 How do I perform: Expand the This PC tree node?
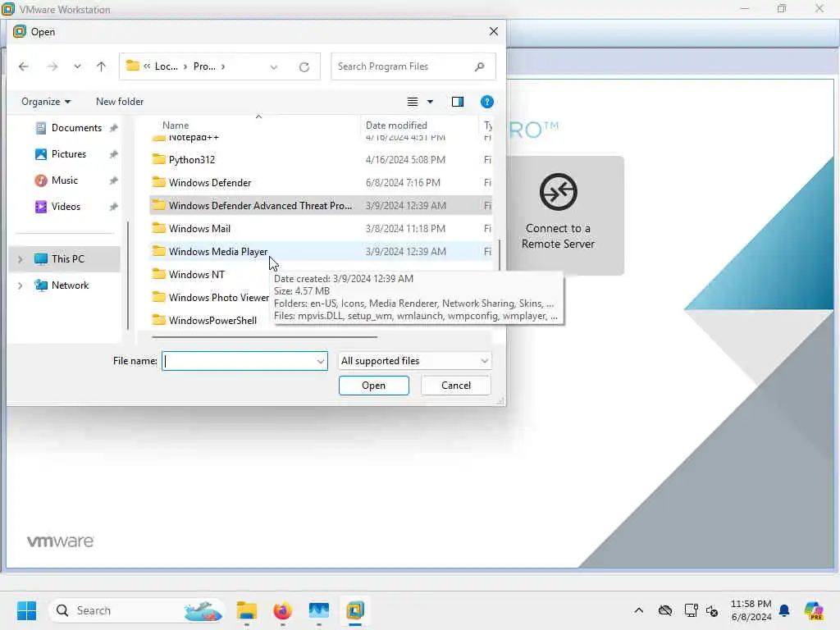click(21, 259)
